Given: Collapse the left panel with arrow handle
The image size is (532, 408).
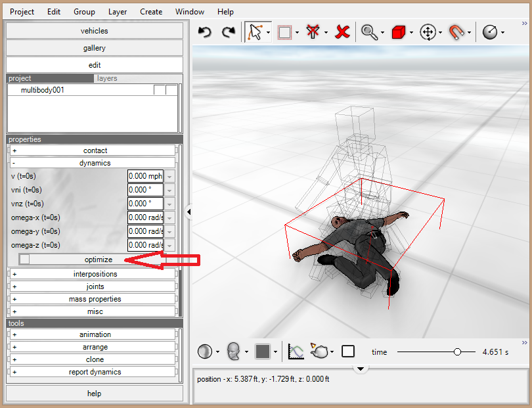Looking at the screenshot, I should [x=188, y=212].
